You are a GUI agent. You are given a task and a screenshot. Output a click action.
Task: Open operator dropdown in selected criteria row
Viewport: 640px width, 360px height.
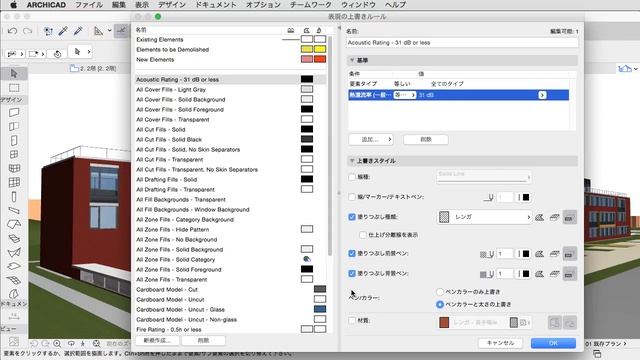click(404, 95)
